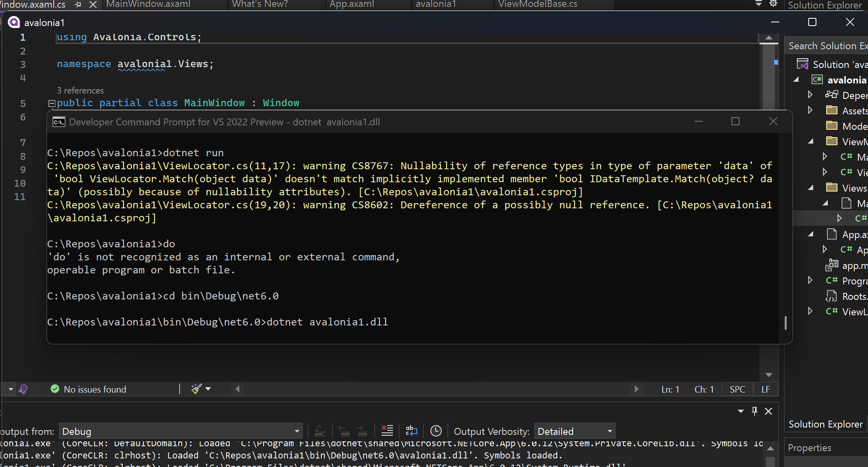Image resolution: width=868 pixels, height=467 pixels.
Task: Open the Output Verbosity dropdown
Action: (574, 431)
